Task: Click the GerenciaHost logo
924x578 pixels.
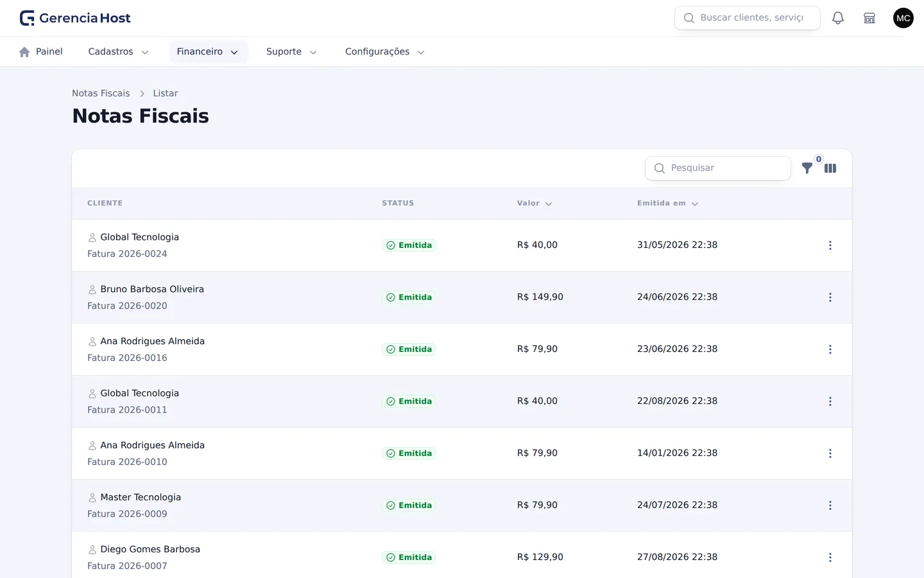Action: point(75,18)
